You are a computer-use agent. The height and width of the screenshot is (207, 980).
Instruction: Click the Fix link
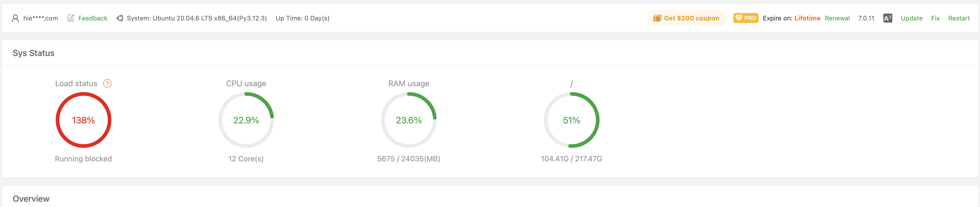click(935, 18)
